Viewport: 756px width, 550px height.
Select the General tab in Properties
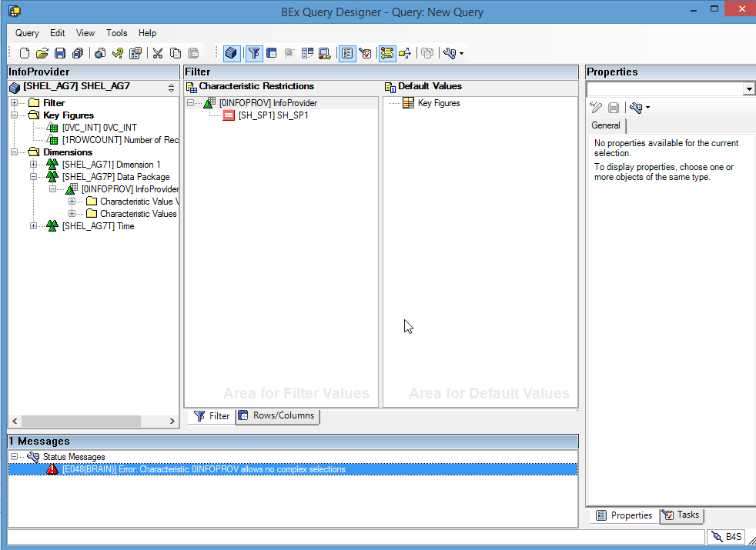click(x=606, y=125)
